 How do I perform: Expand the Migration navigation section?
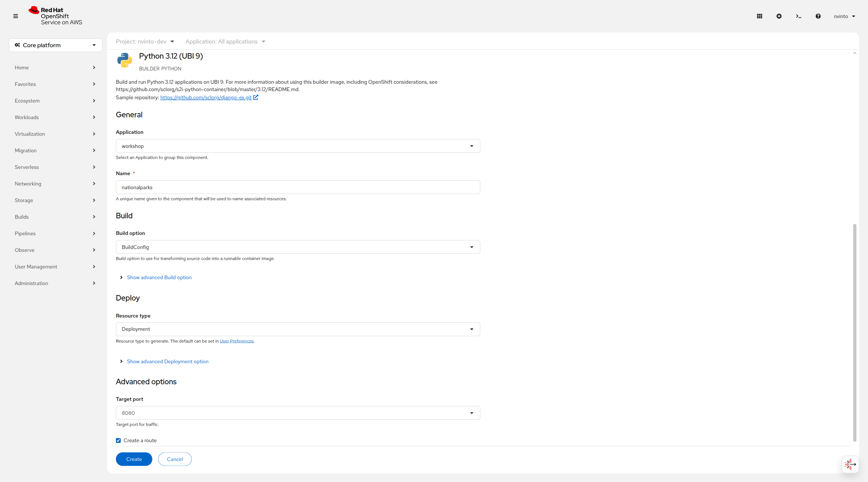[55, 150]
